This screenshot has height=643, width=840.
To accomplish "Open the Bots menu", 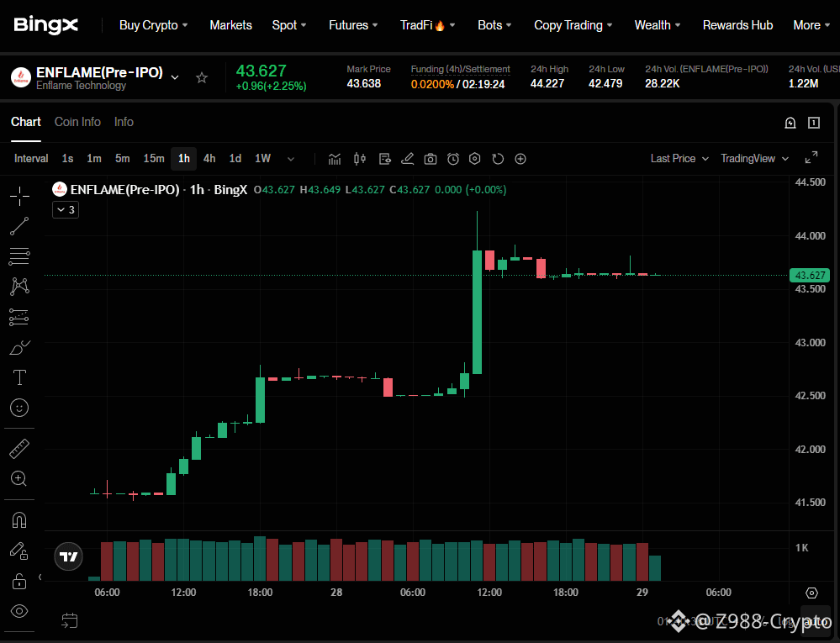I will click(494, 25).
